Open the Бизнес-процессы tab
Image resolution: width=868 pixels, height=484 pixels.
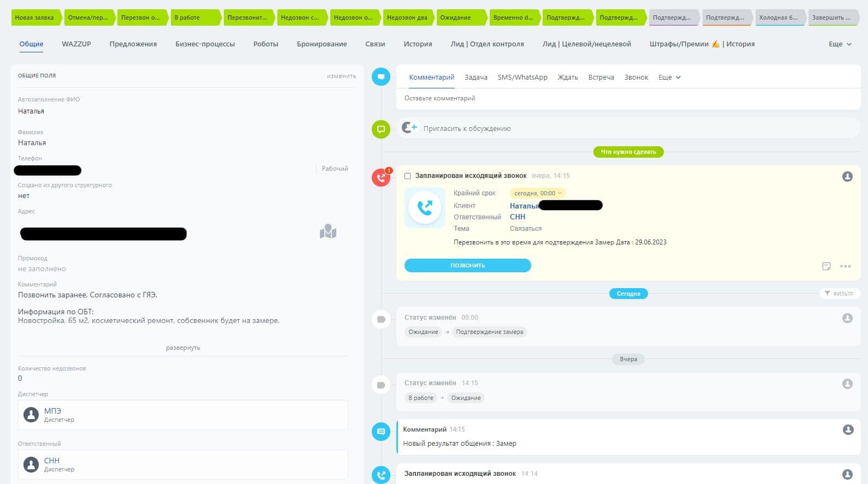click(205, 44)
